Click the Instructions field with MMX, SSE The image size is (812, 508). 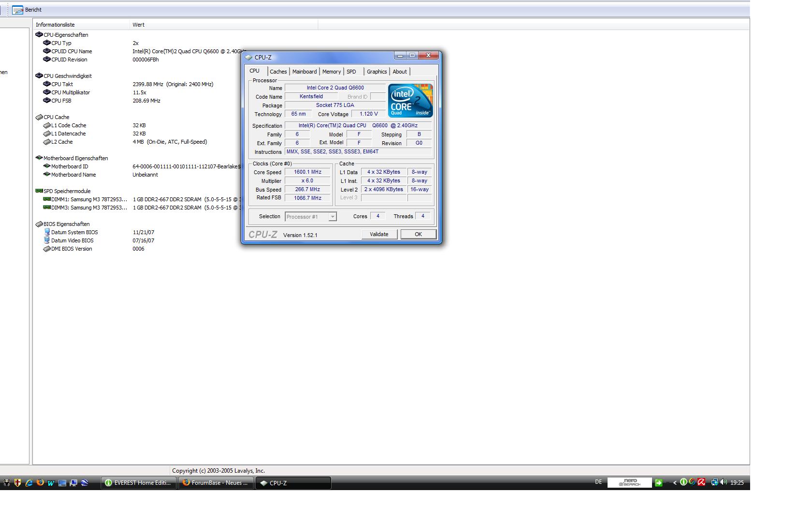tap(358, 151)
